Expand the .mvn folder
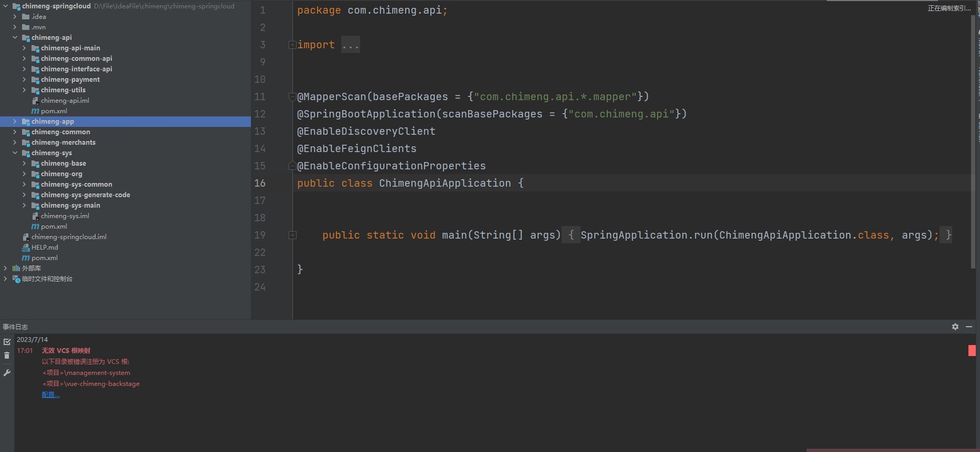Image resolution: width=980 pixels, height=452 pixels. tap(15, 27)
